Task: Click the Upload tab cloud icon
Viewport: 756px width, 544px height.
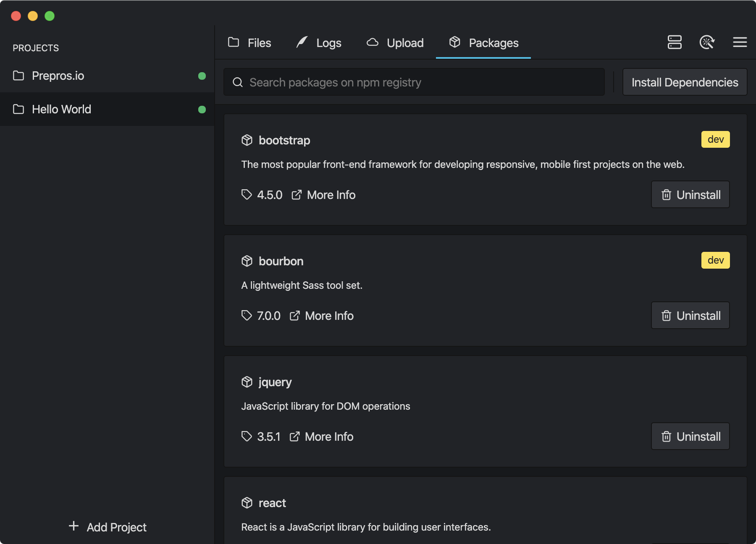Action: click(373, 42)
